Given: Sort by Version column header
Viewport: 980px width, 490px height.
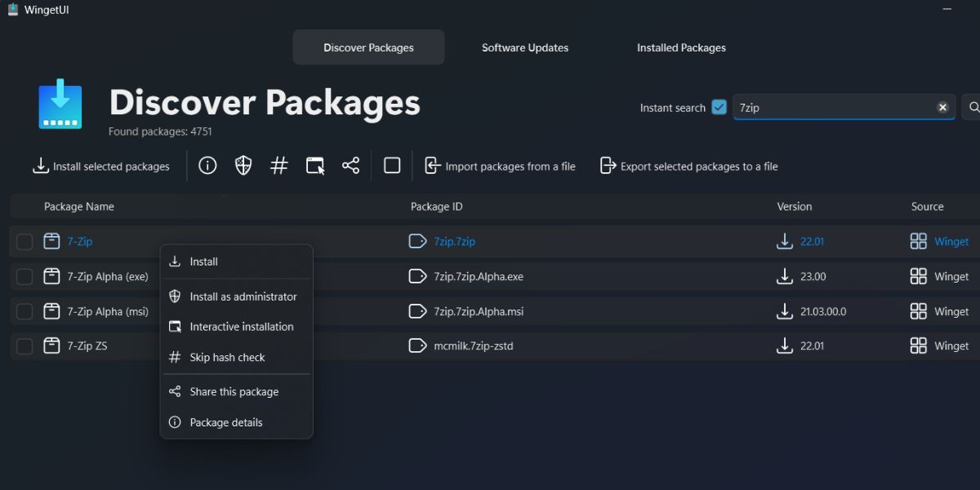Looking at the screenshot, I should [x=795, y=207].
